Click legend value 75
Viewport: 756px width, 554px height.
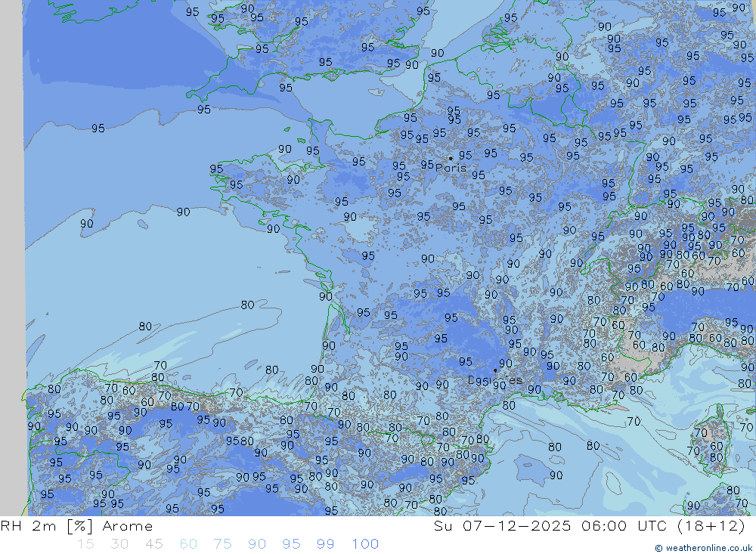click(222, 544)
